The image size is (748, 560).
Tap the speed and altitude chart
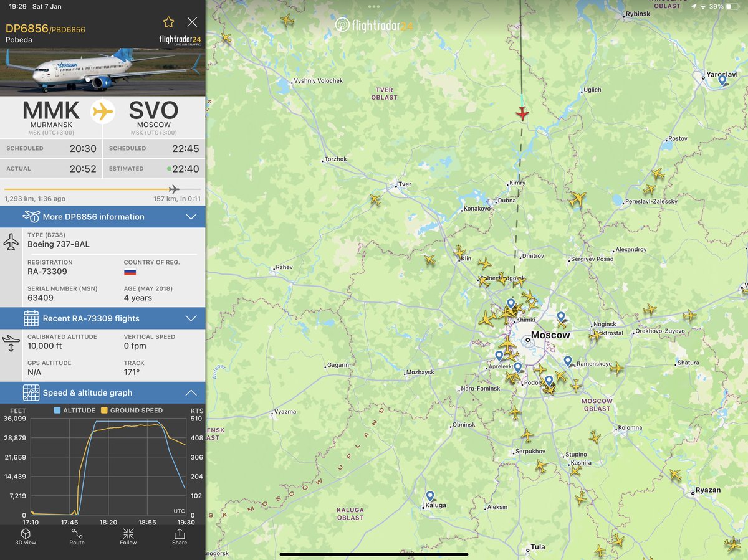tap(108, 467)
